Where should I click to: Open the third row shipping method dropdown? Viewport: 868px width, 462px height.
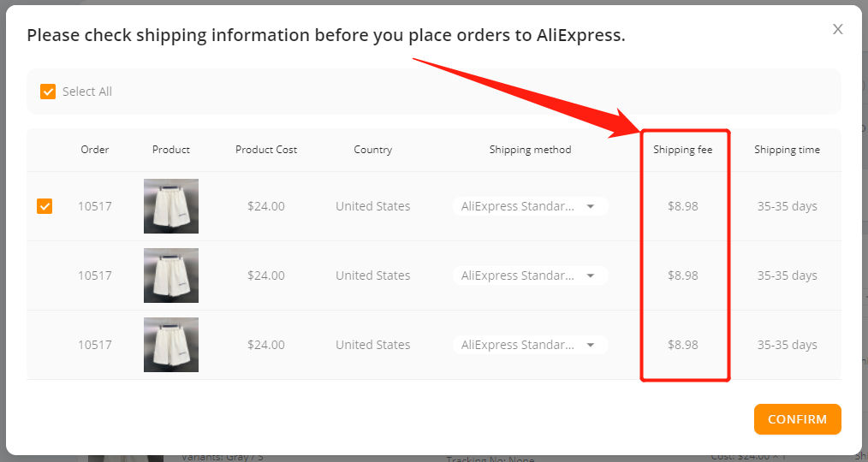pos(531,345)
